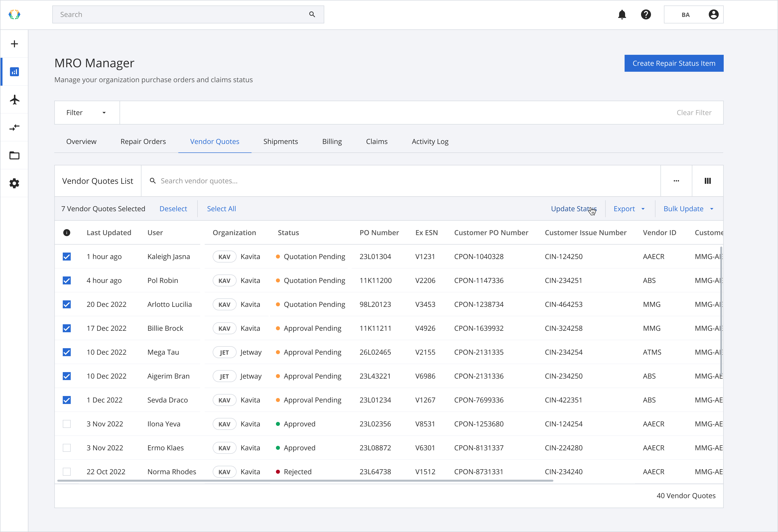Click the column view icon
Screen dimensions: 778x532
(708, 181)
